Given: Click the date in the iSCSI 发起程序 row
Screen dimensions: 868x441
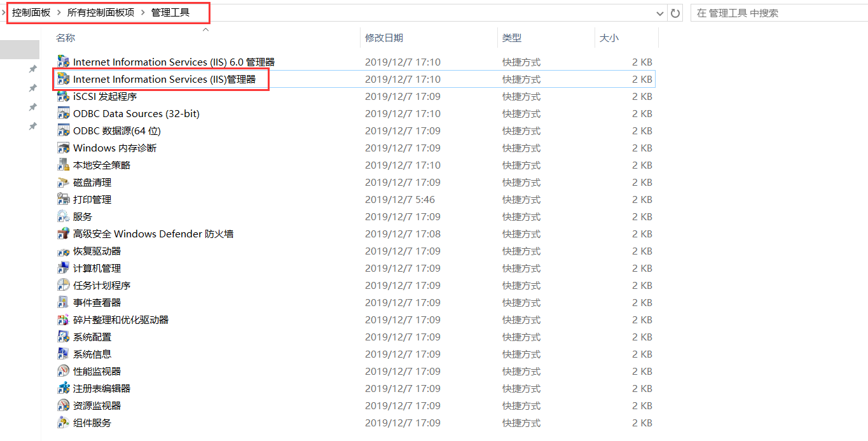Looking at the screenshot, I should [403, 96].
